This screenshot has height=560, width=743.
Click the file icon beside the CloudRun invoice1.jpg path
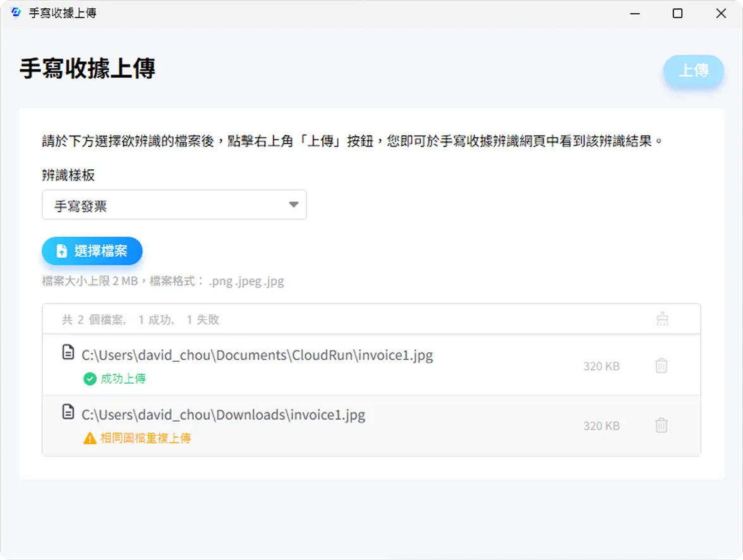(68, 352)
